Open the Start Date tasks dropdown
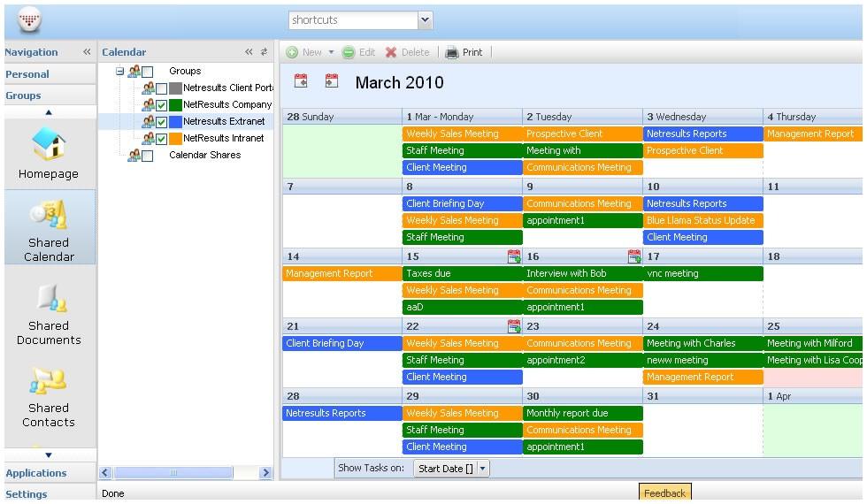867x504 pixels. point(482,468)
